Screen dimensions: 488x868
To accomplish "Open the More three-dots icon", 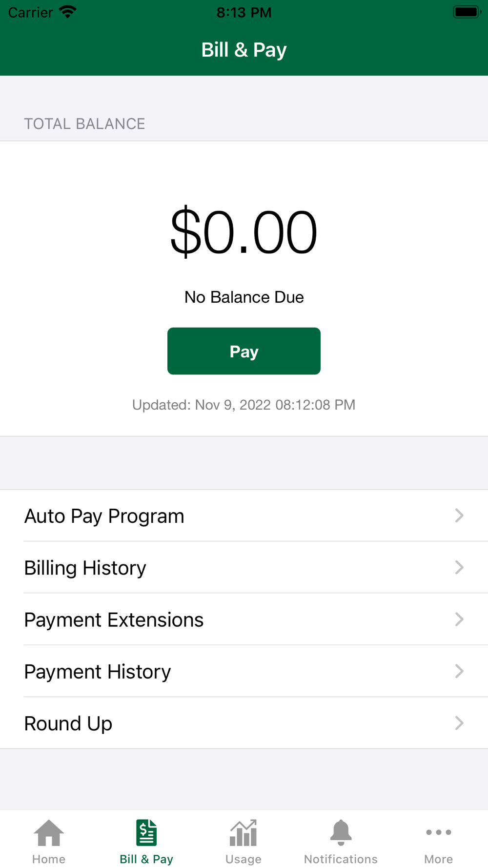I will (438, 832).
